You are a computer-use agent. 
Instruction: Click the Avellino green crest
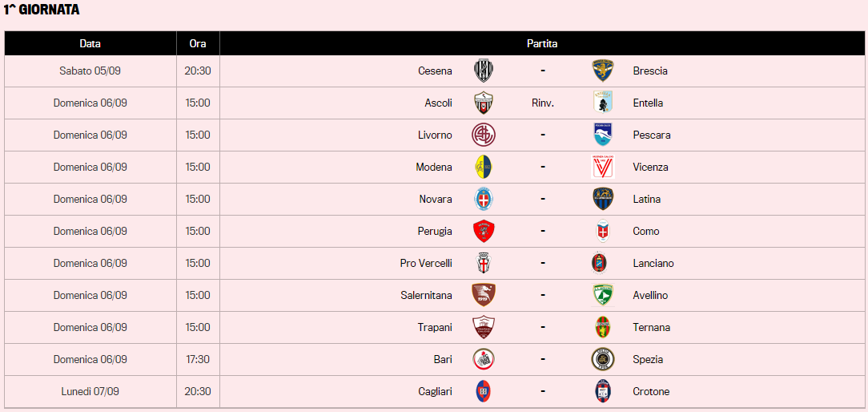point(602,295)
